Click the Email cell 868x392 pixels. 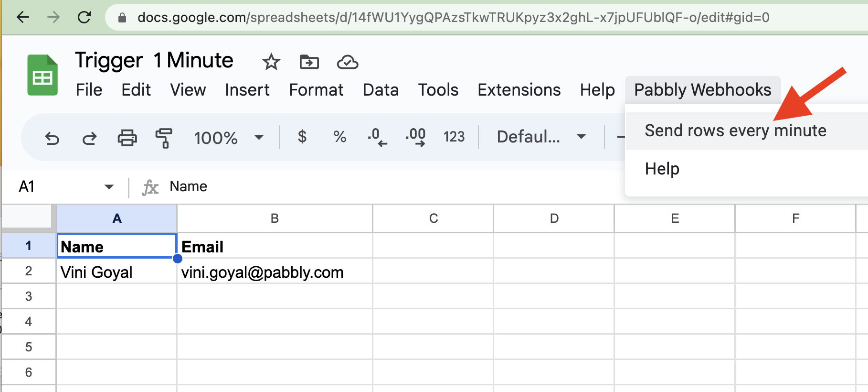[275, 246]
